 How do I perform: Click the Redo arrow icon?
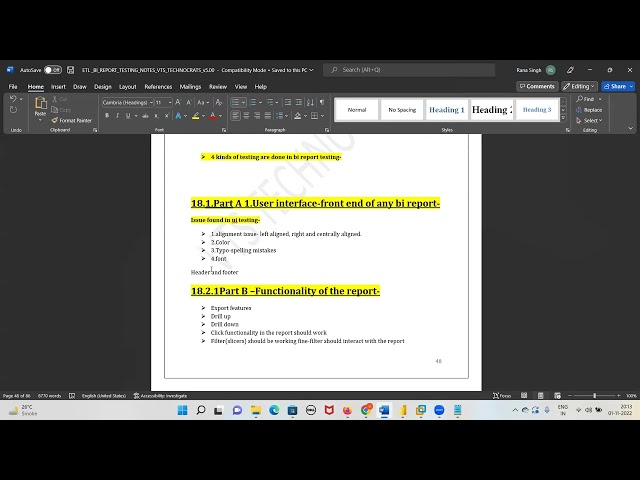[x=13, y=110]
